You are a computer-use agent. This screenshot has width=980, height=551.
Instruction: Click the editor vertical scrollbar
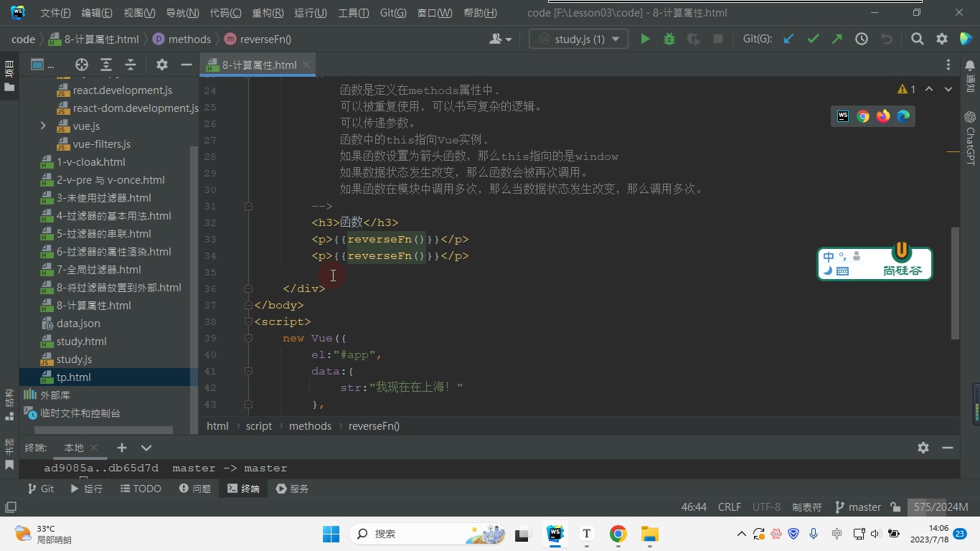point(955,283)
